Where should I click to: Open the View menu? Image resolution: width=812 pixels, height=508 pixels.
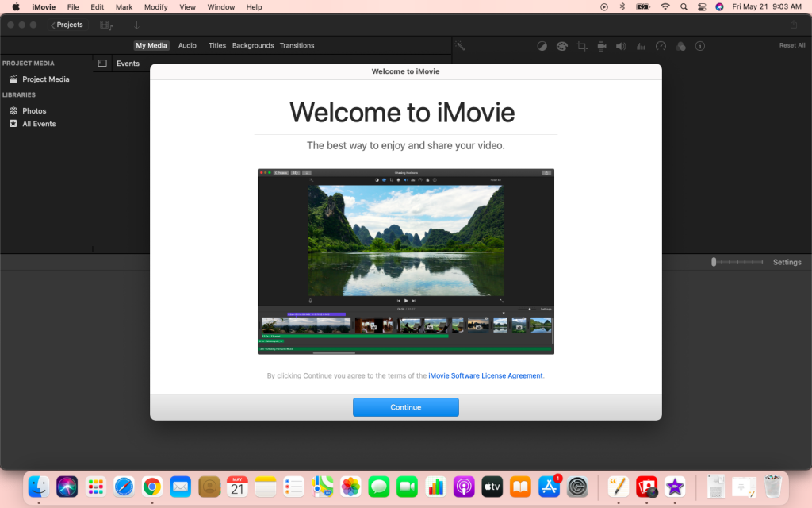point(187,6)
